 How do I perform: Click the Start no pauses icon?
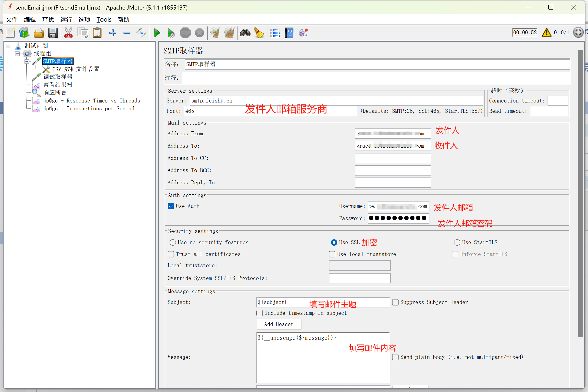[171, 33]
